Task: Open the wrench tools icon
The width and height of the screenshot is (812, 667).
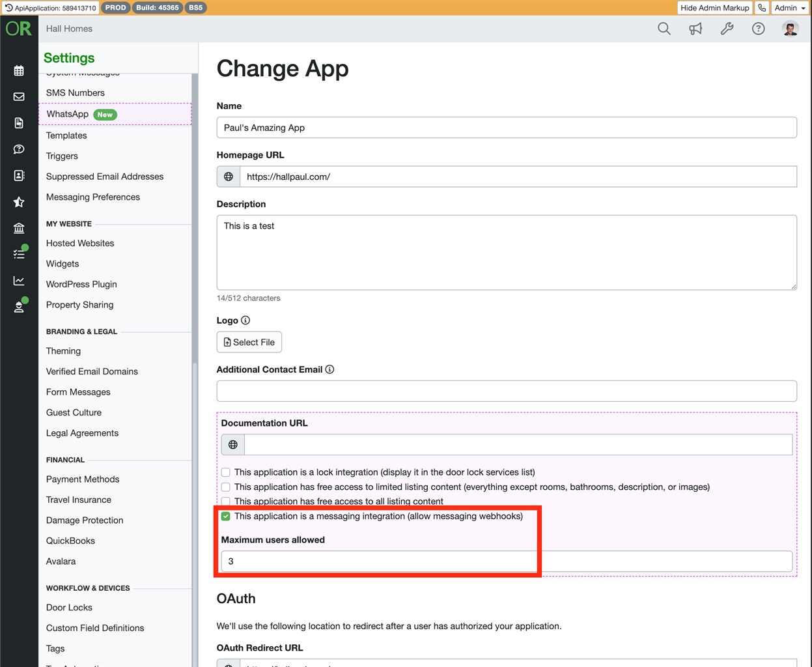Action: (727, 29)
